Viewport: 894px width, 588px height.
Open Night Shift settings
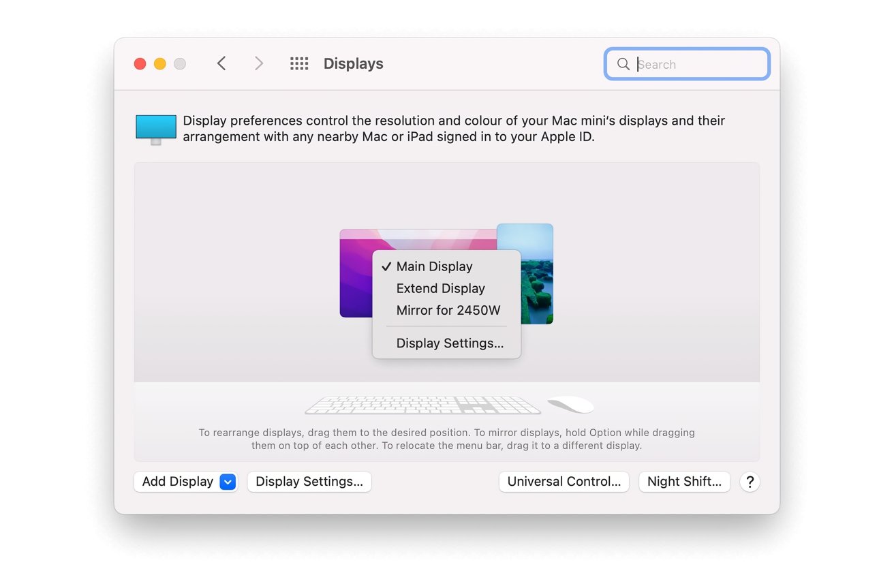pyautogui.click(x=684, y=482)
